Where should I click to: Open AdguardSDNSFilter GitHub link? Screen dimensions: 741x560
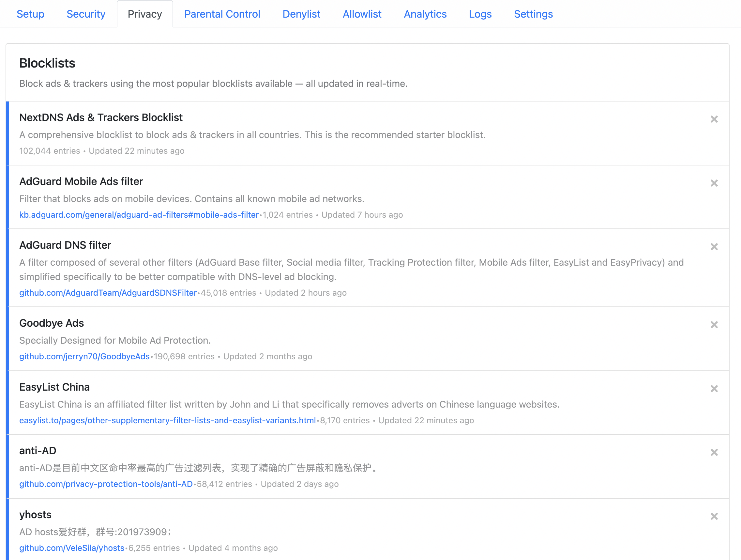click(x=108, y=293)
